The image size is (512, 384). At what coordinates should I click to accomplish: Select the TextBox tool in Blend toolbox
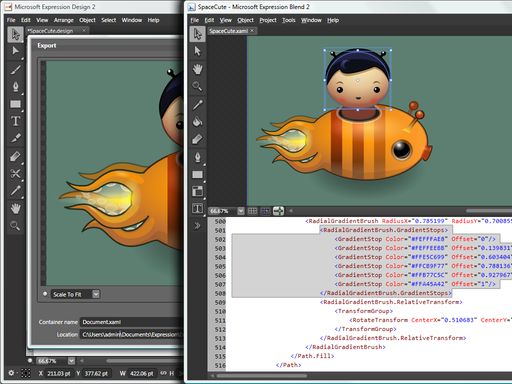point(197,209)
